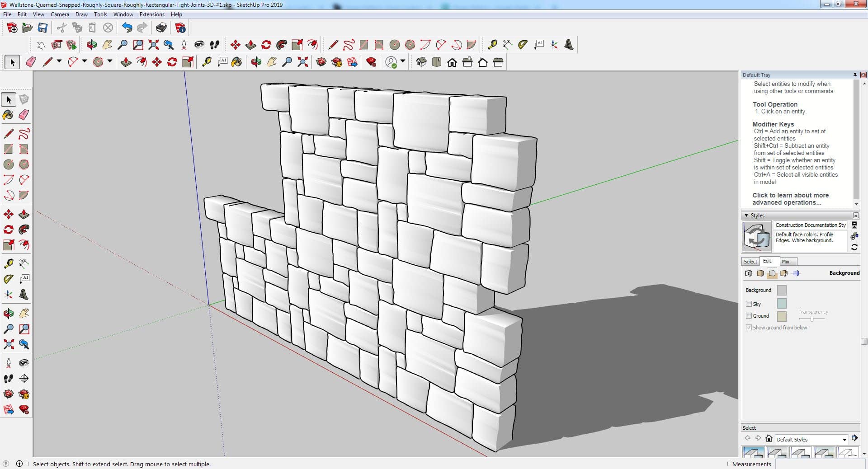Collapse the Styles panel triangle
The image size is (868, 469).
[746, 216]
